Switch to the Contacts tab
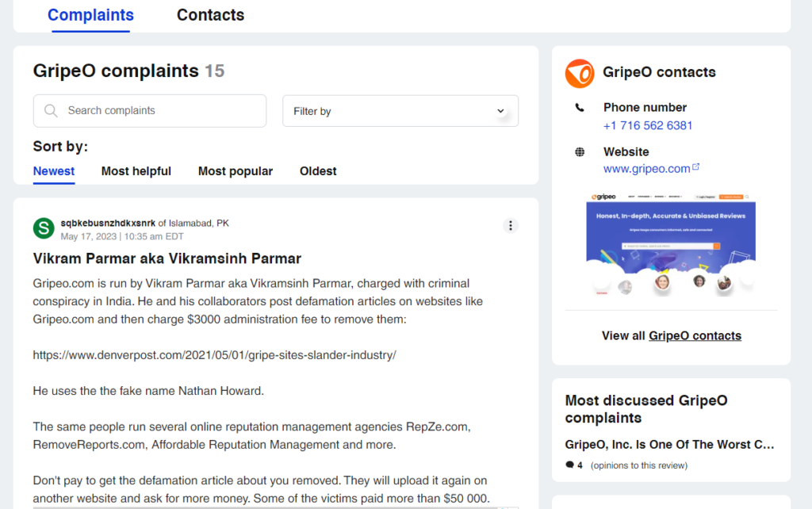The width and height of the screenshot is (812, 509). (x=210, y=15)
